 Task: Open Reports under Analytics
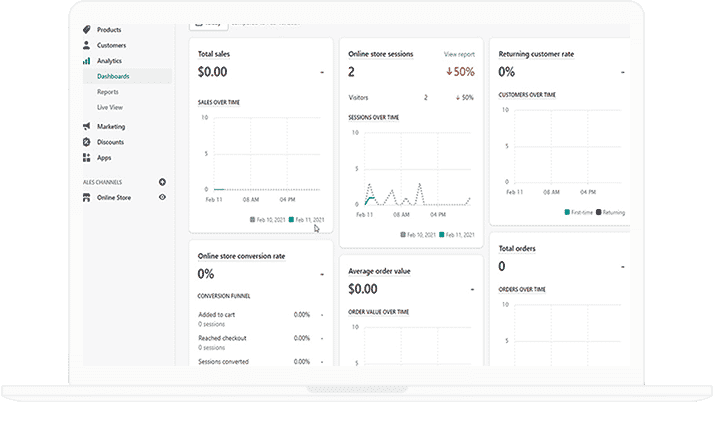[x=108, y=92]
